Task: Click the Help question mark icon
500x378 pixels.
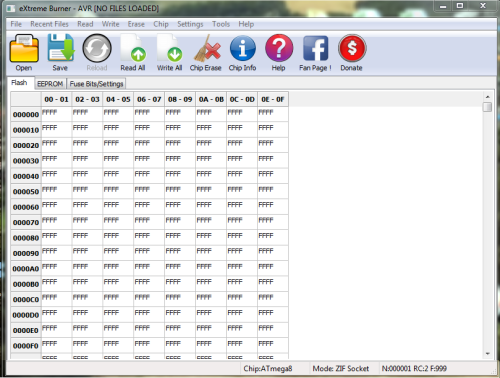Action: coord(279,48)
